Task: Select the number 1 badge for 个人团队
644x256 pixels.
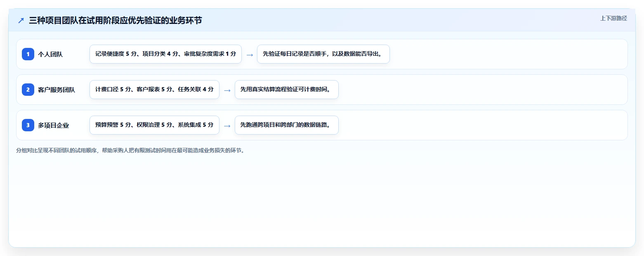Action: tap(28, 54)
